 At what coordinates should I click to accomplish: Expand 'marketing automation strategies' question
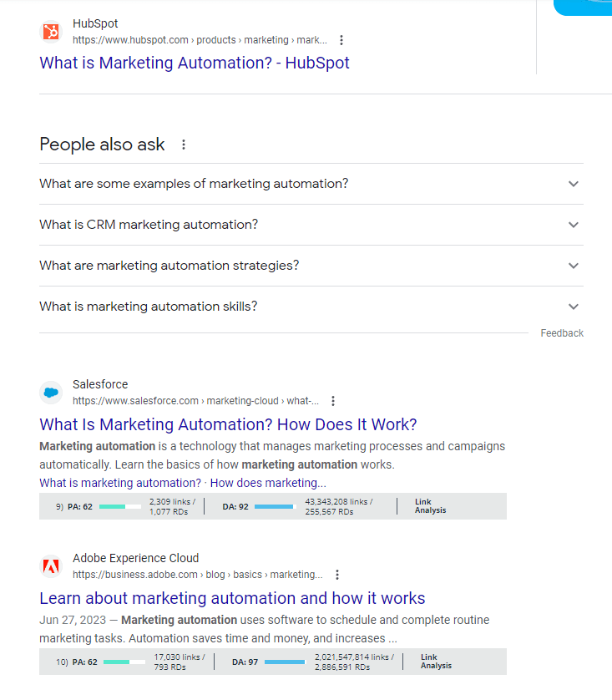573,266
